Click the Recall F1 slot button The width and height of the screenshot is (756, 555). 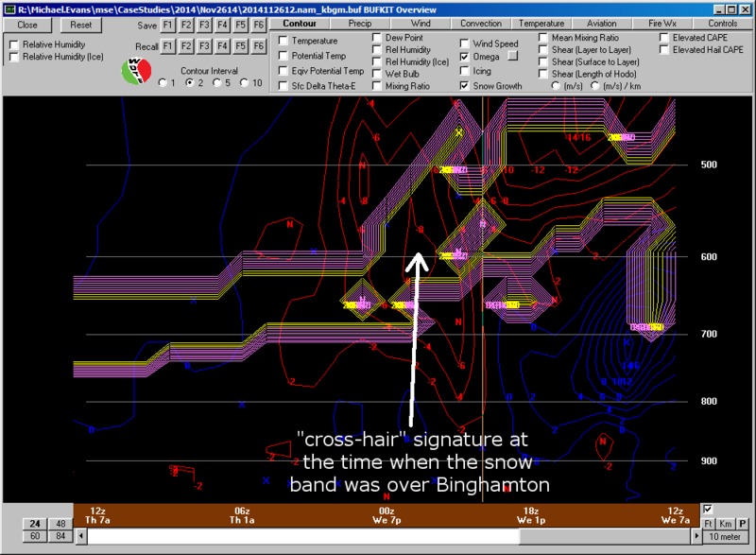coord(167,46)
